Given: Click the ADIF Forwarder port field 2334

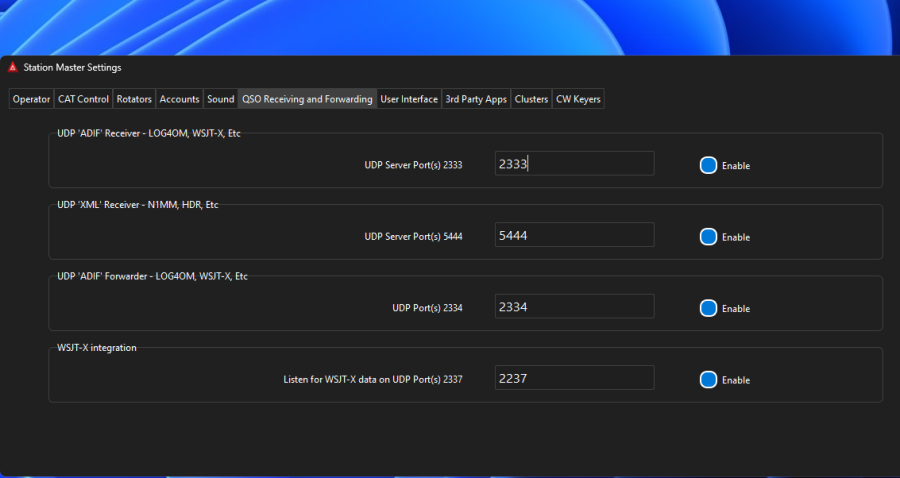Looking at the screenshot, I should click(x=574, y=307).
